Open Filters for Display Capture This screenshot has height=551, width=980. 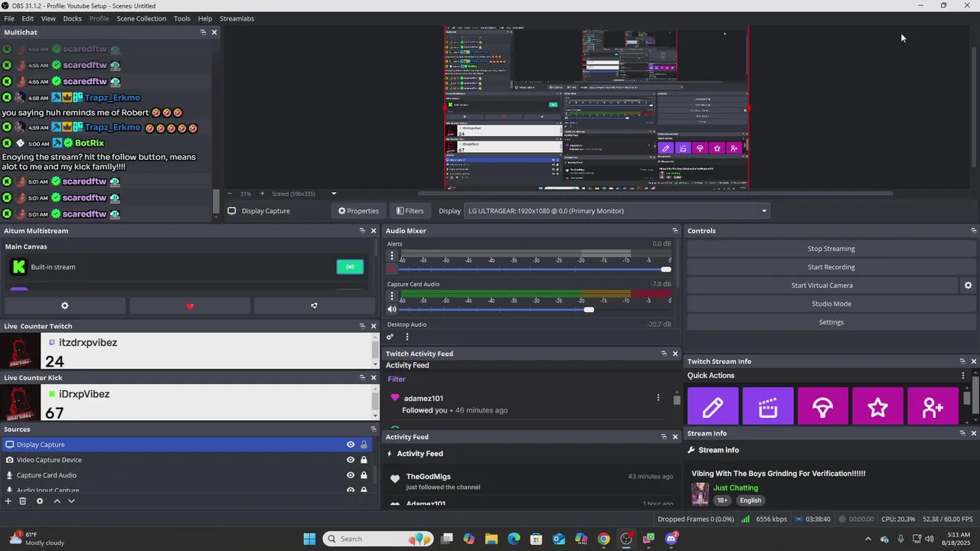point(410,211)
